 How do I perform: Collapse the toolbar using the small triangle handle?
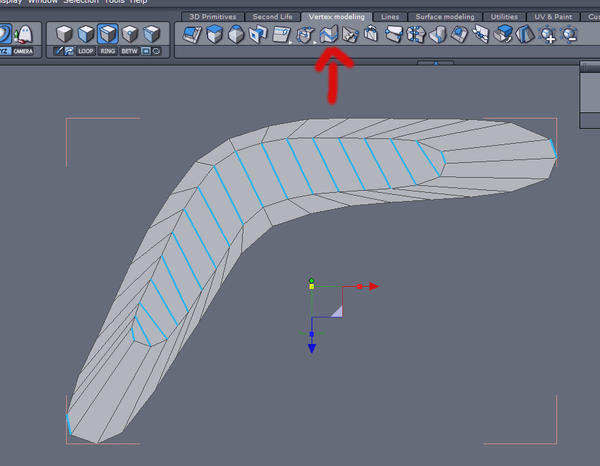point(435,63)
